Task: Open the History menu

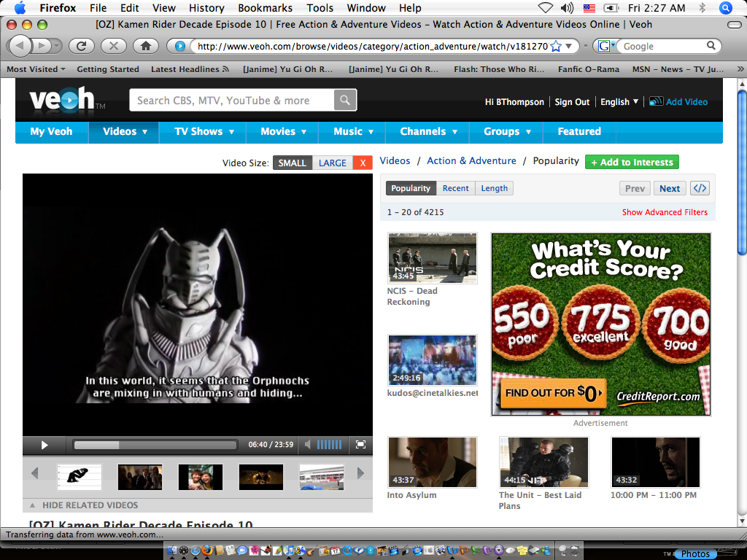Action: click(x=206, y=7)
